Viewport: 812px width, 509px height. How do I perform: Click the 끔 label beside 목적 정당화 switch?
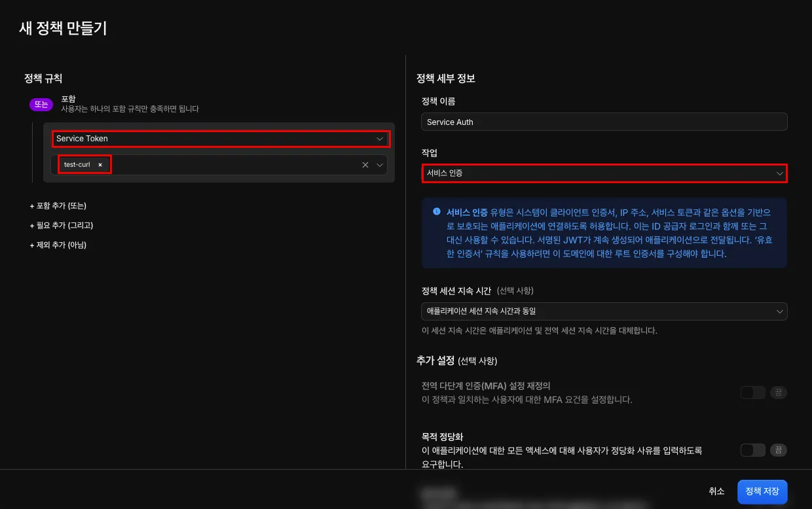click(x=779, y=450)
